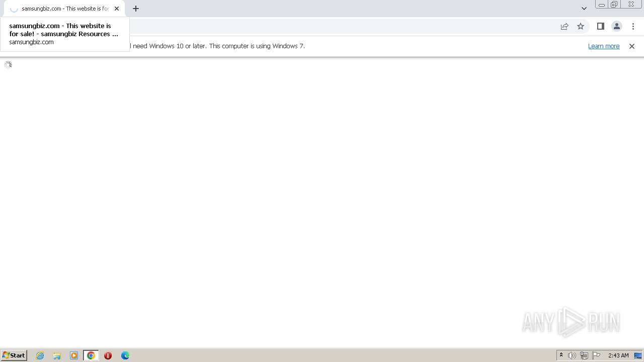Open the Windows Start menu
This screenshot has width=644, height=362.
pos(14,355)
